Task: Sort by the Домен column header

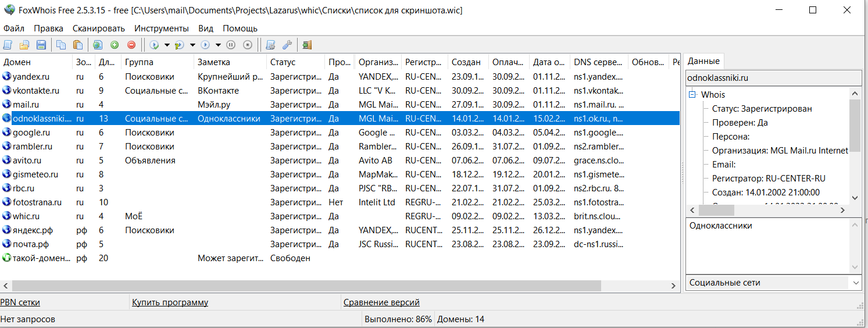Action: coord(37,62)
